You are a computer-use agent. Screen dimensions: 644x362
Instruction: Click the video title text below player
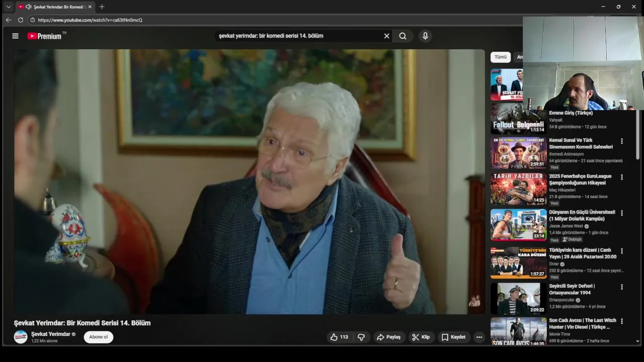click(82, 323)
